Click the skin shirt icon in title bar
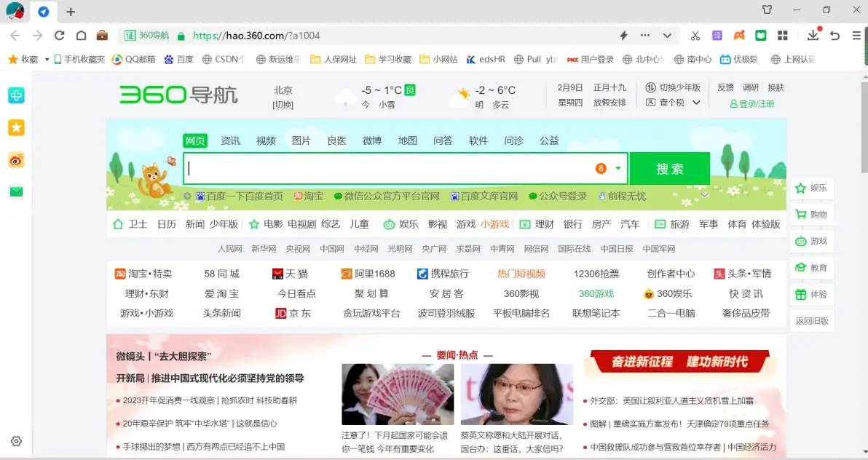This screenshot has height=460, width=868. [x=768, y=9]
